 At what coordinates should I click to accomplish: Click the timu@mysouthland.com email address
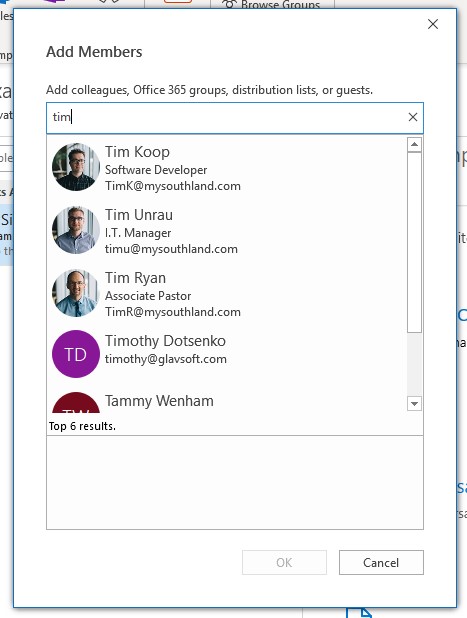[171, 249]
